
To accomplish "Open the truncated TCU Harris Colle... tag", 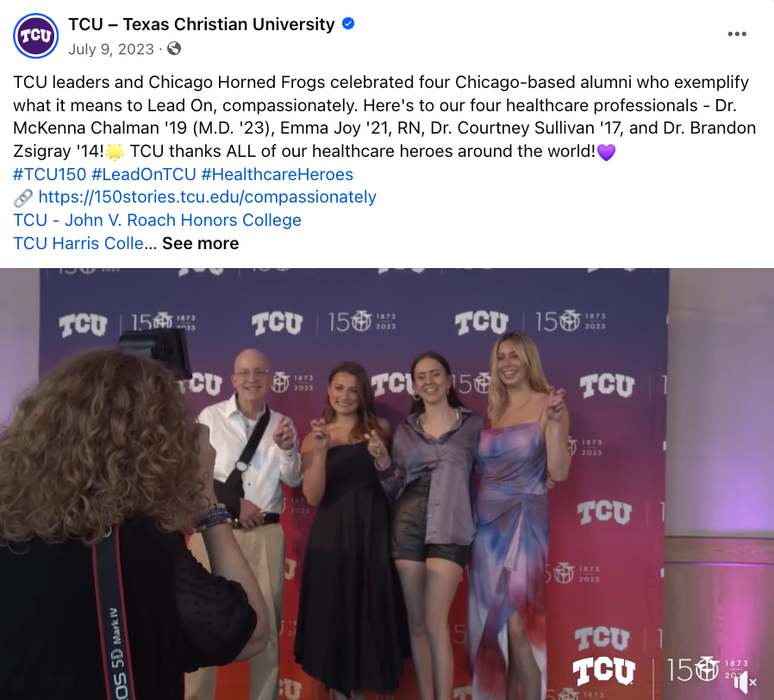I will [x=84, y=243].
